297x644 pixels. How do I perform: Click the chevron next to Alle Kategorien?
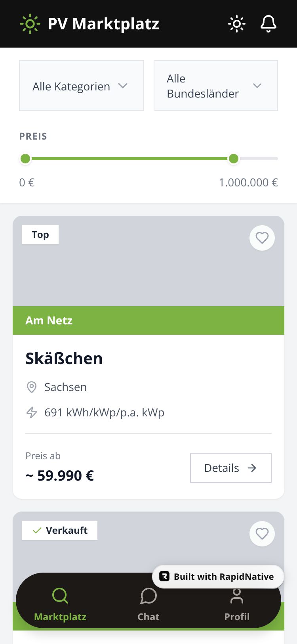123,86
